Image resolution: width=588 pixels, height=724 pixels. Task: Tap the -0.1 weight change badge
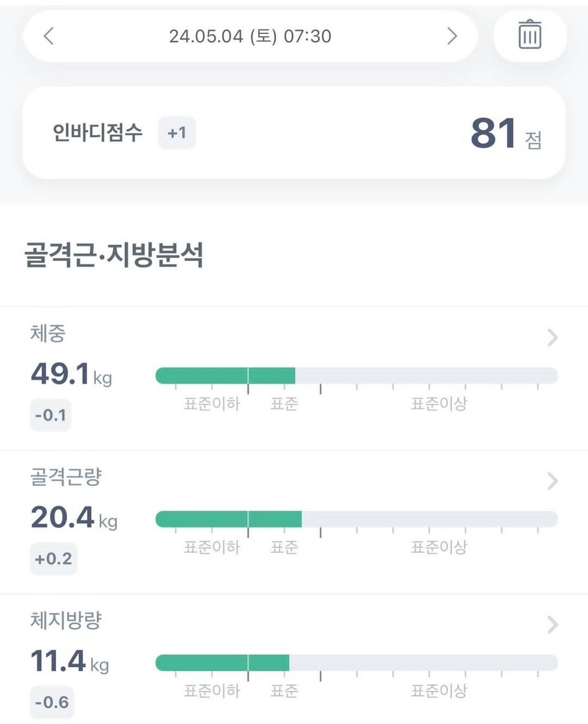coord(51,415)
